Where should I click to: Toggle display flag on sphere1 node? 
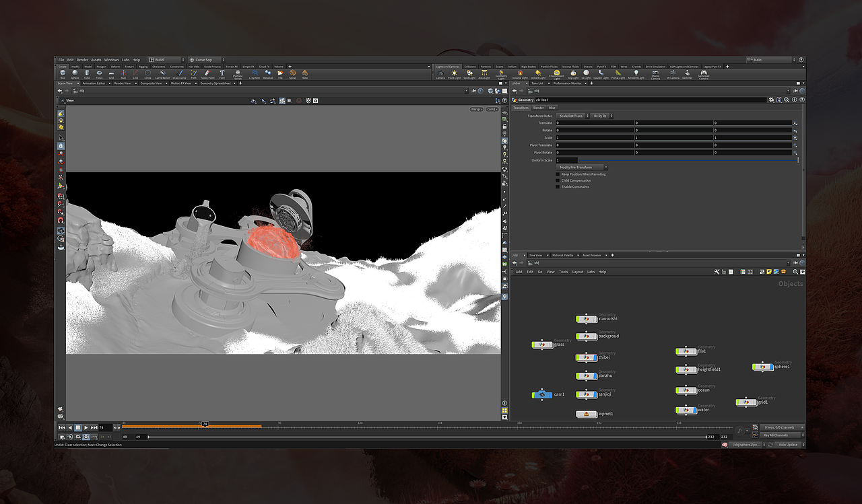coord(771,367)
